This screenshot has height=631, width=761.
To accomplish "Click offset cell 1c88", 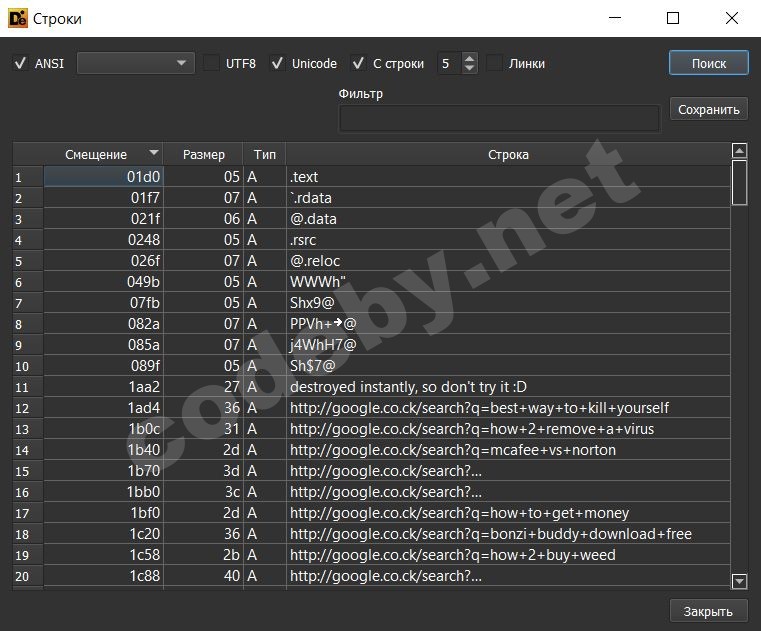I will pyautogui.click(x=103, y=576).
